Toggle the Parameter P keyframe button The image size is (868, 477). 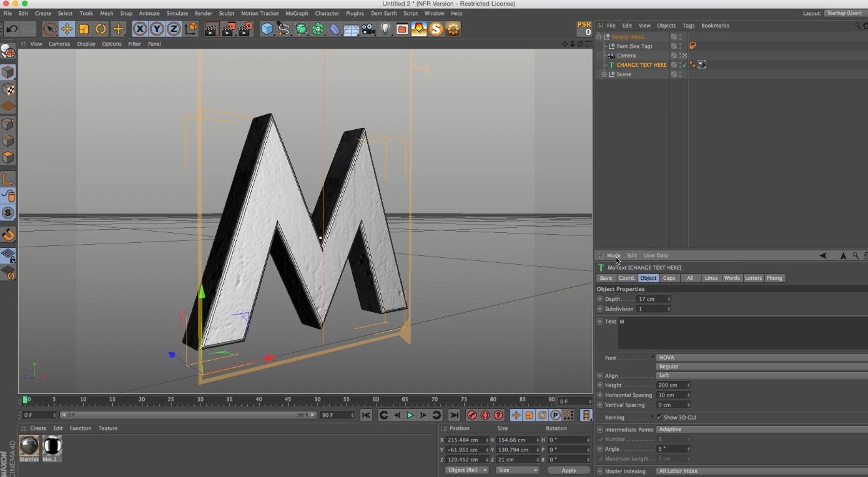click(x=555, y=415)
